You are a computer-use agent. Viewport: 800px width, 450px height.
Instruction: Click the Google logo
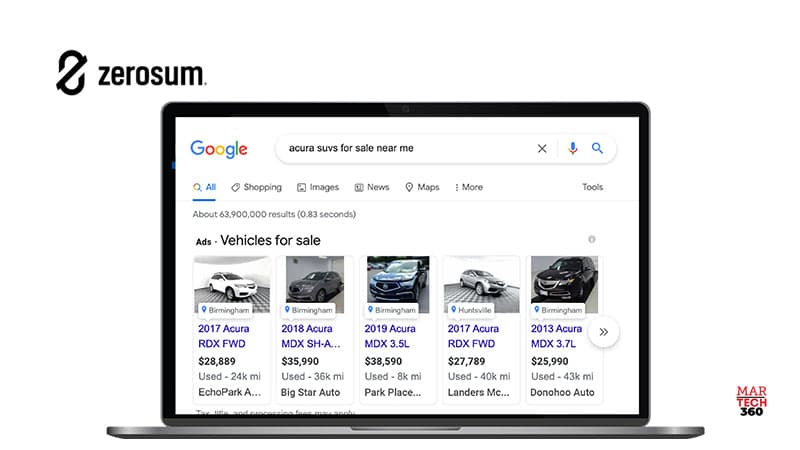219,148
